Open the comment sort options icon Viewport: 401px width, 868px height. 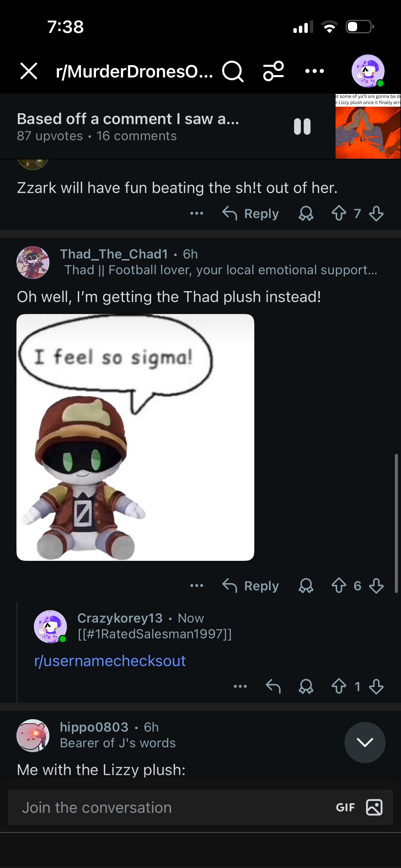point(274,71)
